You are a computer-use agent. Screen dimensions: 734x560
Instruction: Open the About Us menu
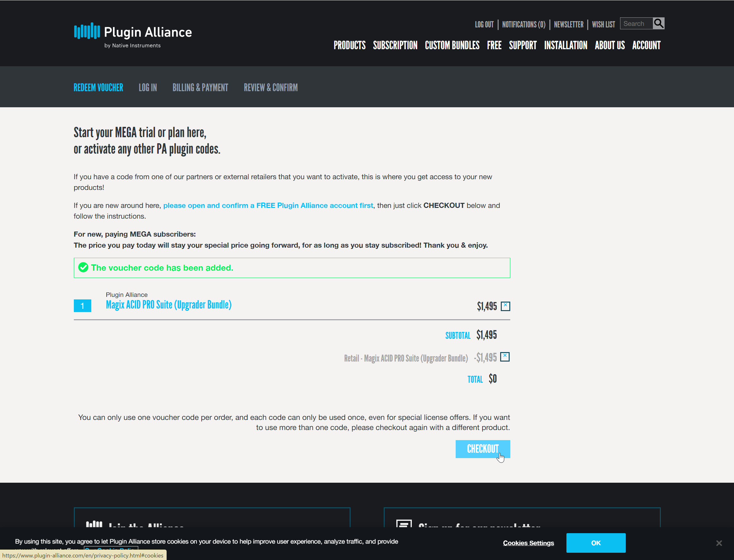coord(610,45)
